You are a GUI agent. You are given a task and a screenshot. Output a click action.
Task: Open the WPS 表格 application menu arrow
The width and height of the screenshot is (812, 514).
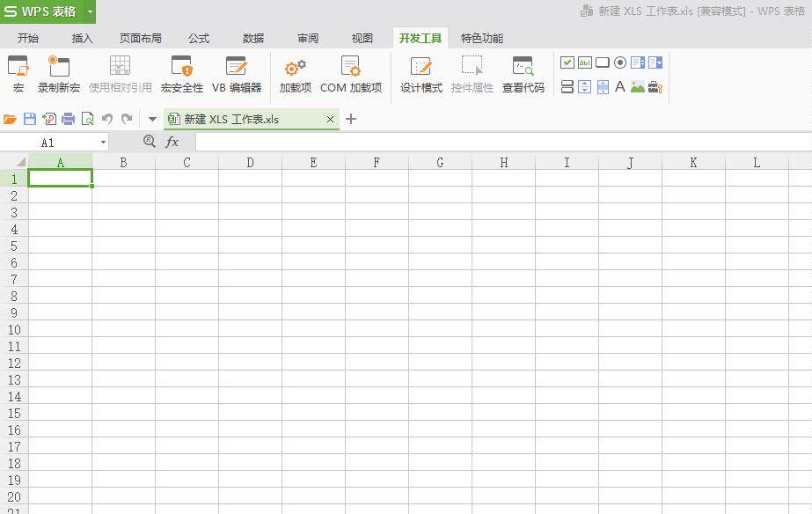point(90,11)
